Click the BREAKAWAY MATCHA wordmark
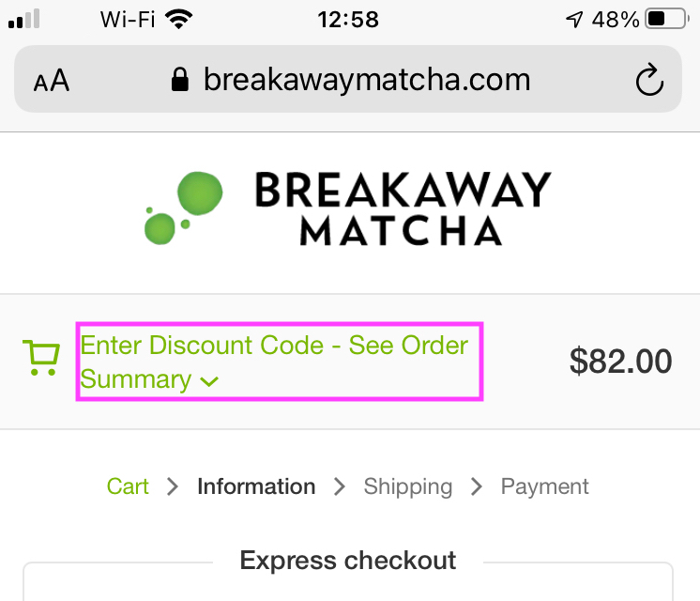 (x=403, y=208)
